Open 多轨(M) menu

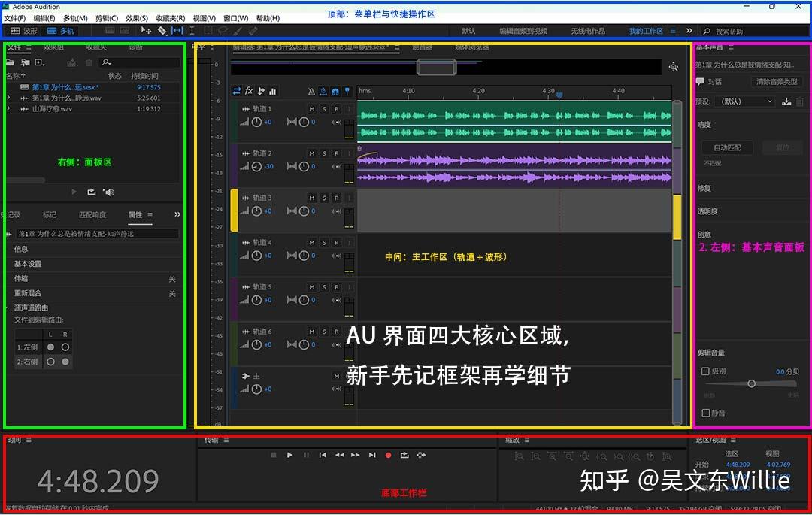75,18
